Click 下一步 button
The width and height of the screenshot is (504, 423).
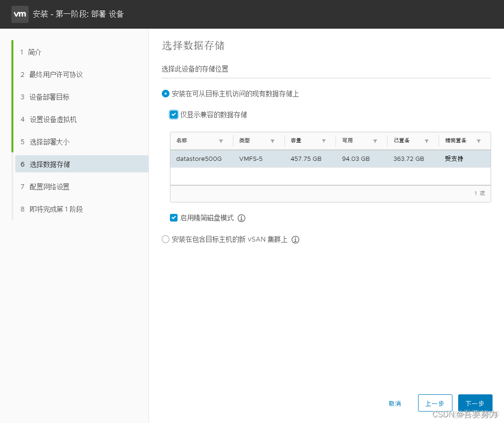click(475, 403)
